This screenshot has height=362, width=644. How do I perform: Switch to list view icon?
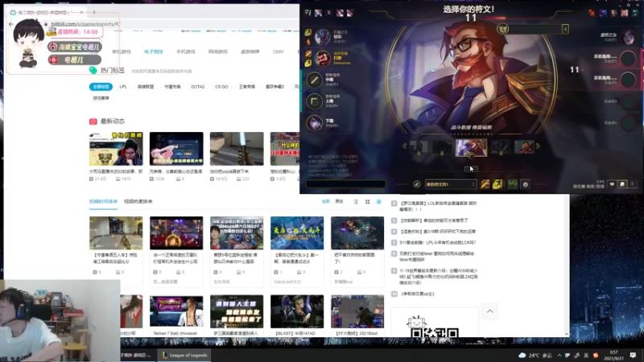pyautogui.click(x=356, y=202)
